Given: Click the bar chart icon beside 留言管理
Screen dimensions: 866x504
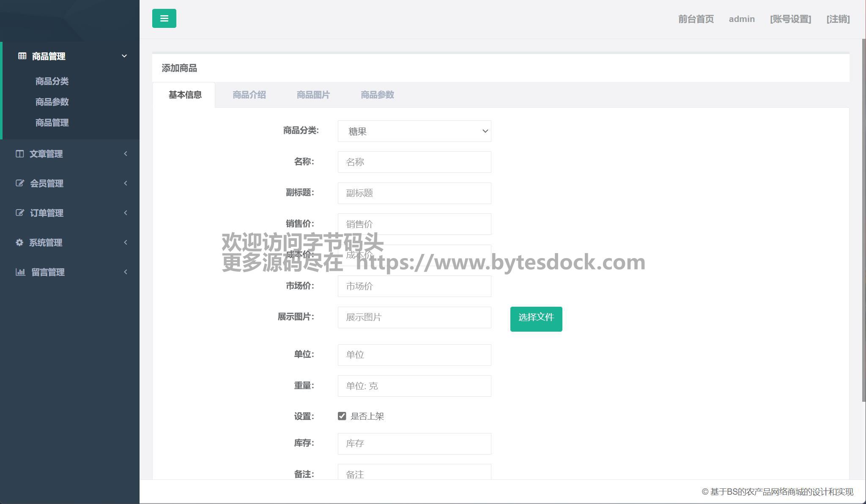Looking at the screenshot, I should pos(20,272).
